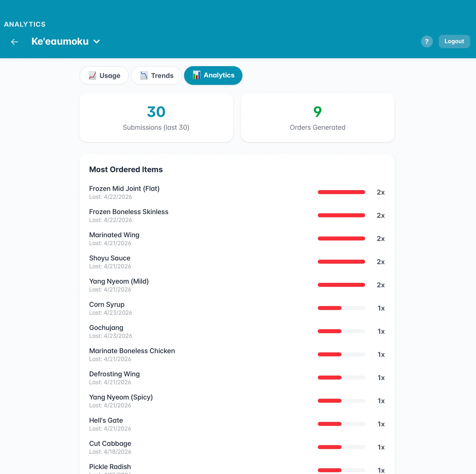Select the Defrosting Wing item

tap(237, 378)
